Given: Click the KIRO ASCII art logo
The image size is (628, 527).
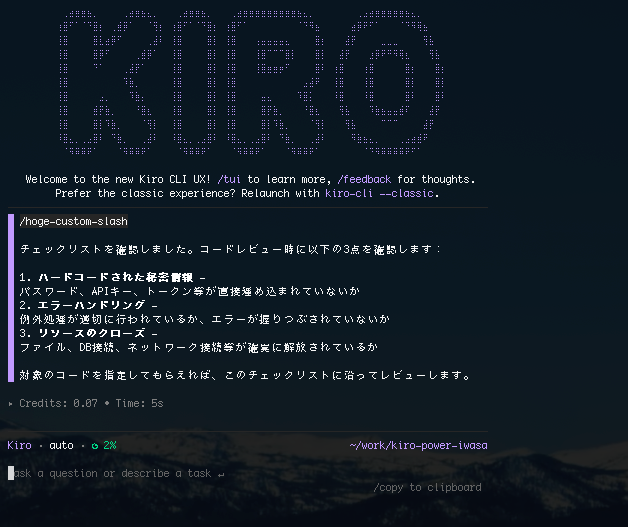Looking at the screenshot, I should [251, 82].
